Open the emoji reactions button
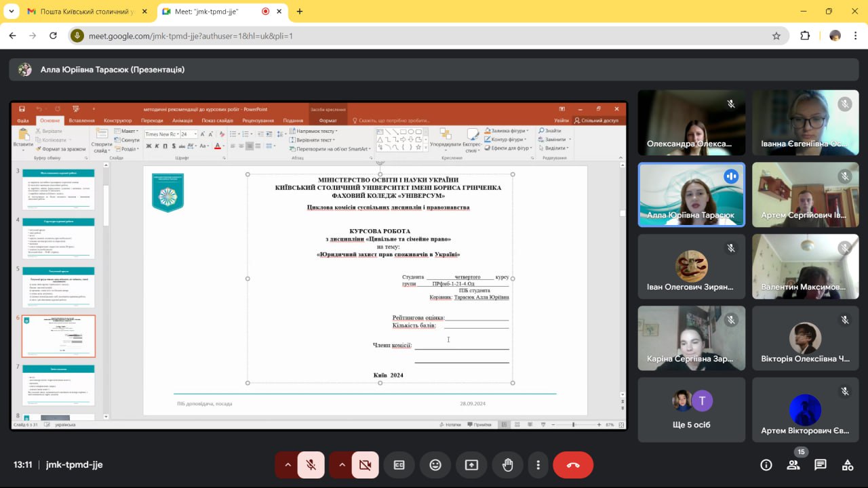The width and height of the screenshot is (868, 488). (435, 465)
